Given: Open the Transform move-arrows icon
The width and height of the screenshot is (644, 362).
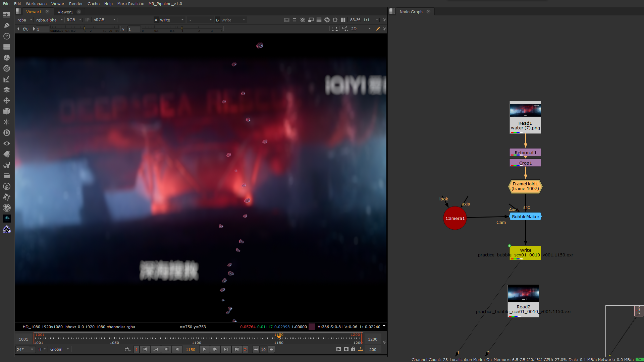Looking at the screenshot, I should click(7, 101).
